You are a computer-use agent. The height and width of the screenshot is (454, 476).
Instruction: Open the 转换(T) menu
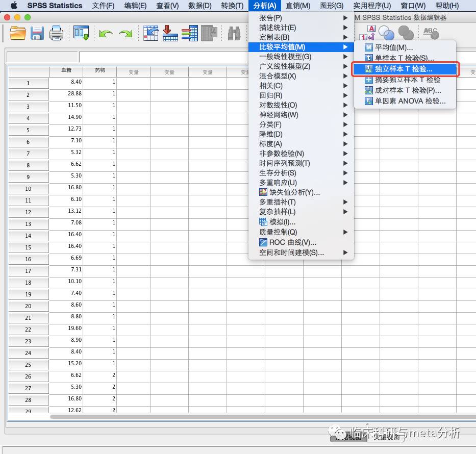click(232, 6)
